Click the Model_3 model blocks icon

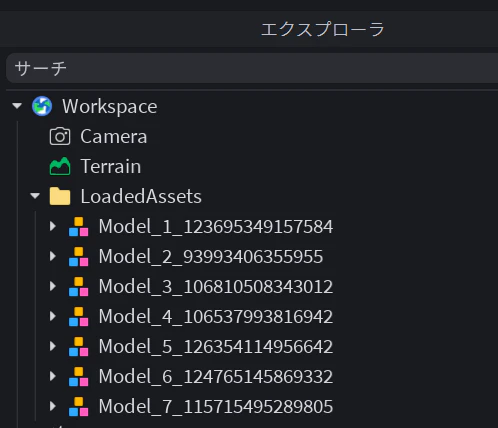tap(79, 286)
